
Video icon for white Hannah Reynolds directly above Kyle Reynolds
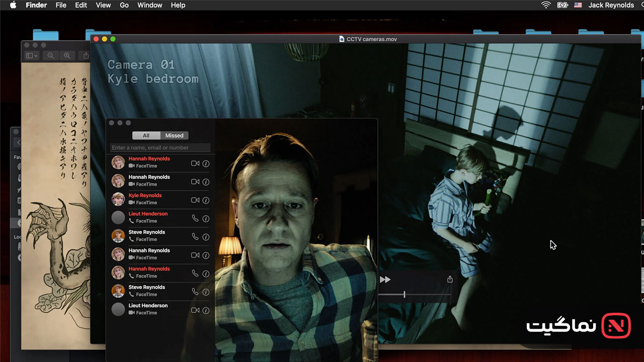click(195, 182)
